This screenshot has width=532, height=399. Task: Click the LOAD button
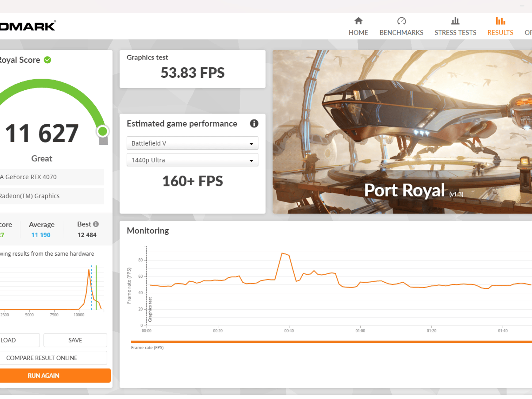[x=20, y=340]
